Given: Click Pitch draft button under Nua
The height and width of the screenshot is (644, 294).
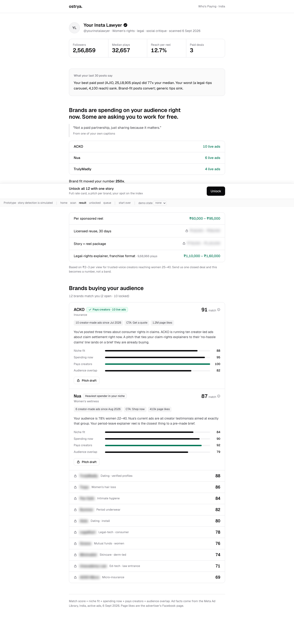Looking at the screenshot, I should point(87,462).
